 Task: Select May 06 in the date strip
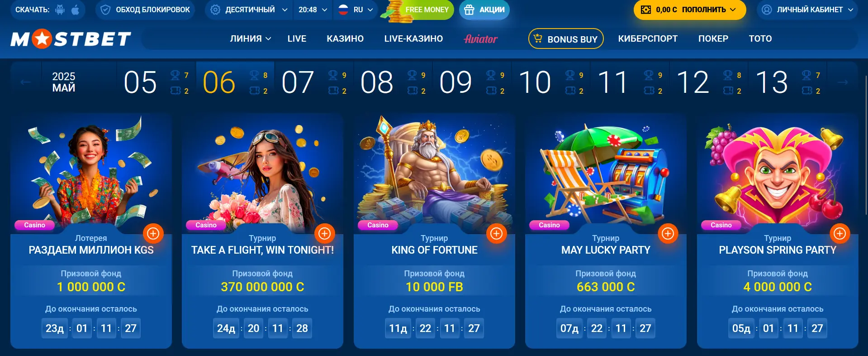[x=235, y=82]
